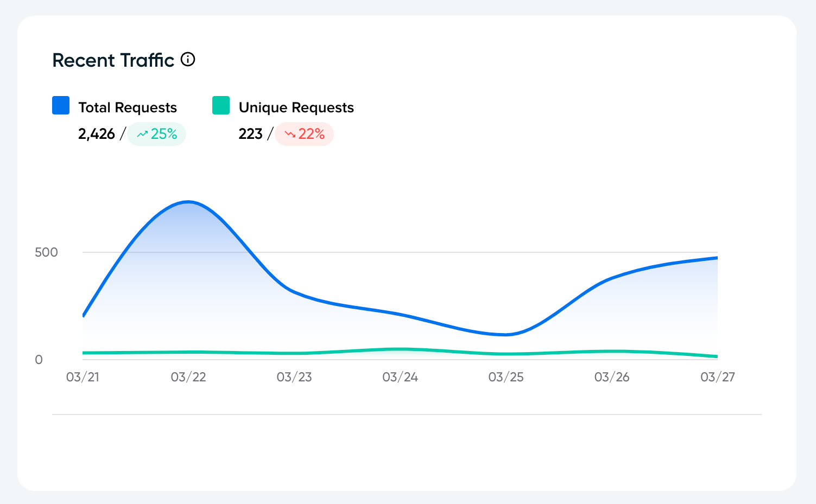Click the blue line peak near 03/22
This screenshot has height=504, width=816.
tap(188, 202)
